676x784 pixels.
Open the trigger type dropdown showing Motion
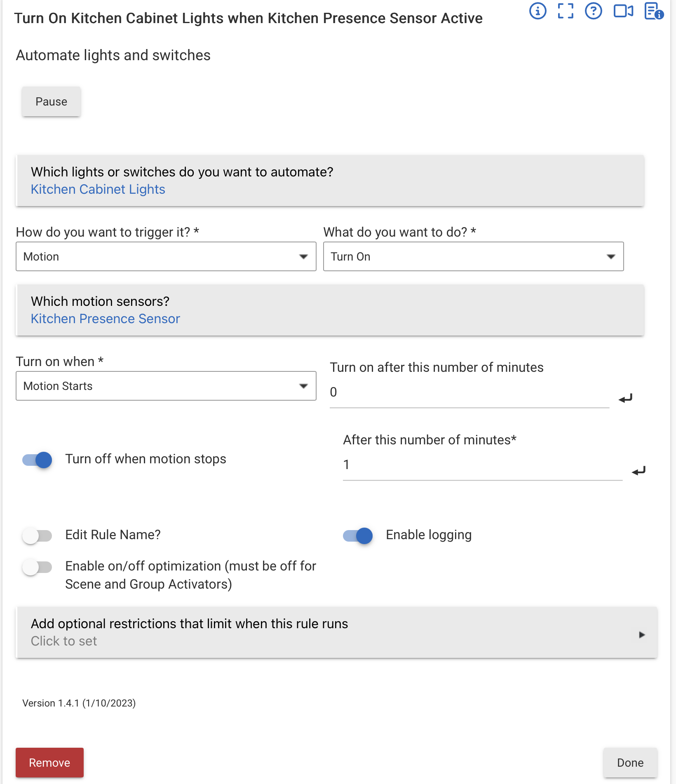click(166, 256)
